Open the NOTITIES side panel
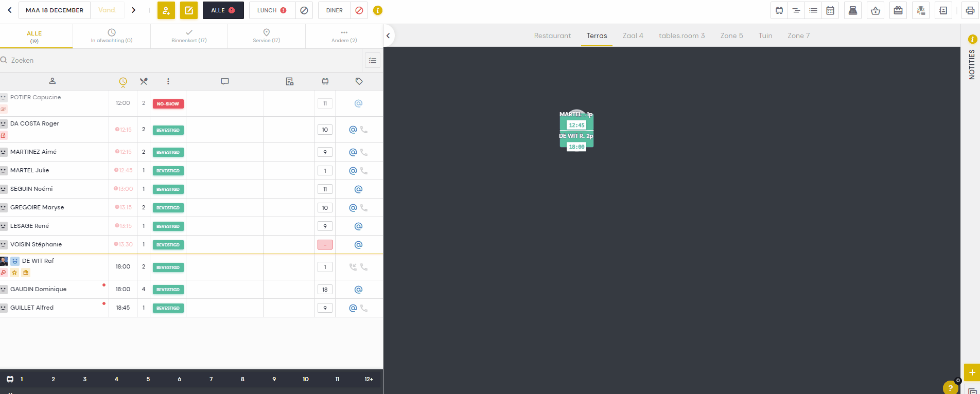Viewport: 980px width, 394px height. (x=972, y=64)
